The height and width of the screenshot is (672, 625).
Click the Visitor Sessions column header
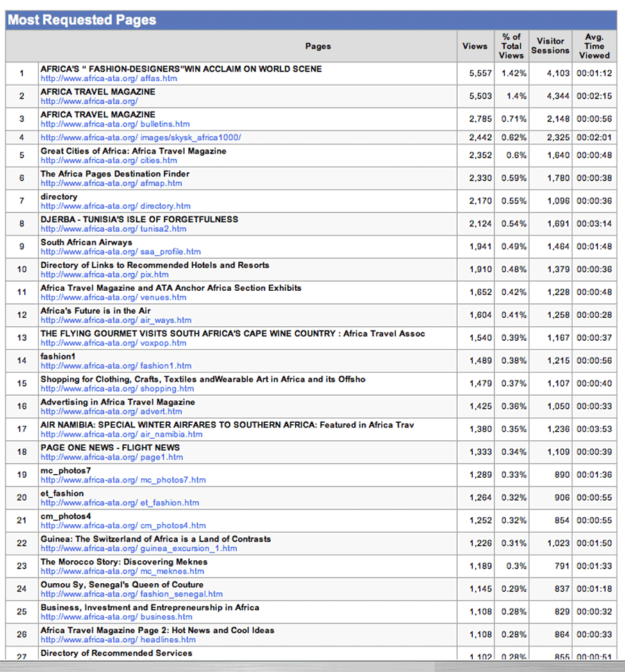(x=551, y=46)
